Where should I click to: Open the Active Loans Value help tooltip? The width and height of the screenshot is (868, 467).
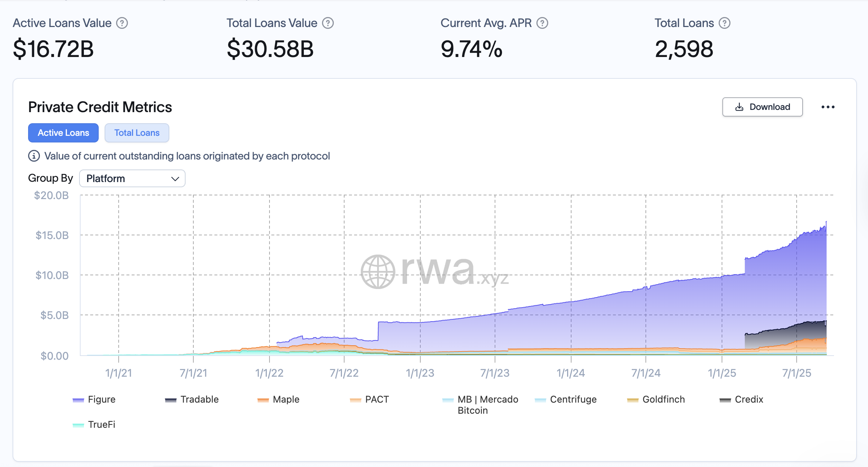point(122,23)
